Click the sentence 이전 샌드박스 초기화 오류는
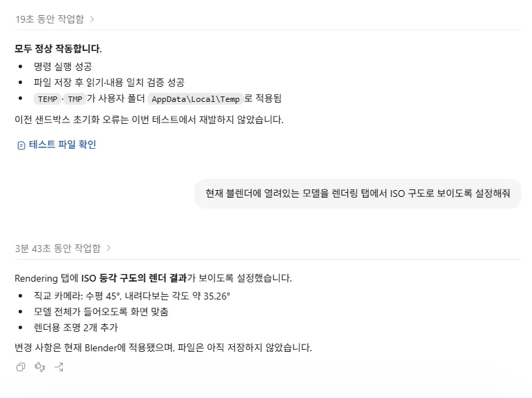 [x=149, y=120]
